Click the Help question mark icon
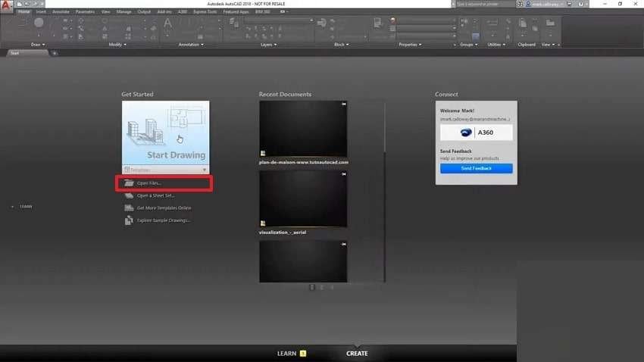The width and height of the screenshot is (644, 362). (x=581, y=4)
